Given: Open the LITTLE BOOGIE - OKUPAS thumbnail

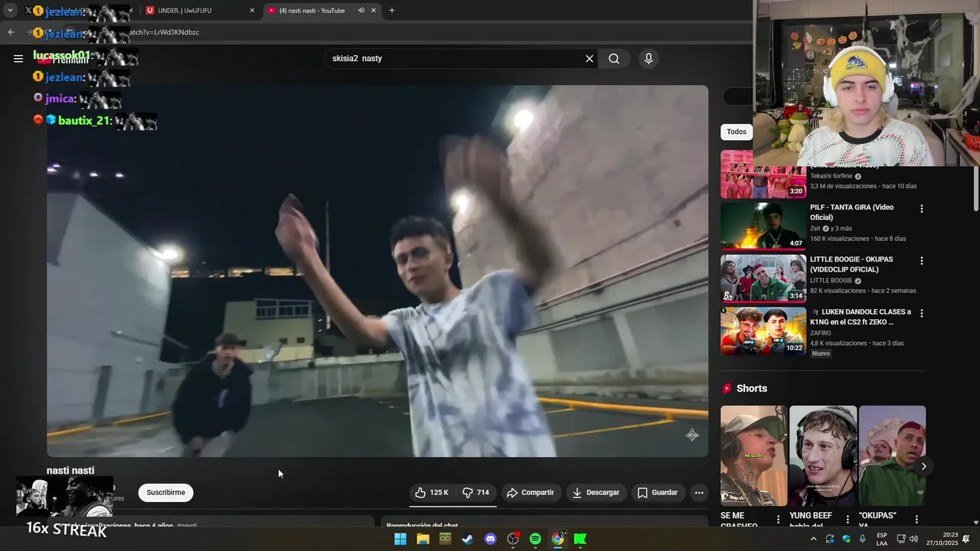Looking at the screenshot, I should pos(763,278).
